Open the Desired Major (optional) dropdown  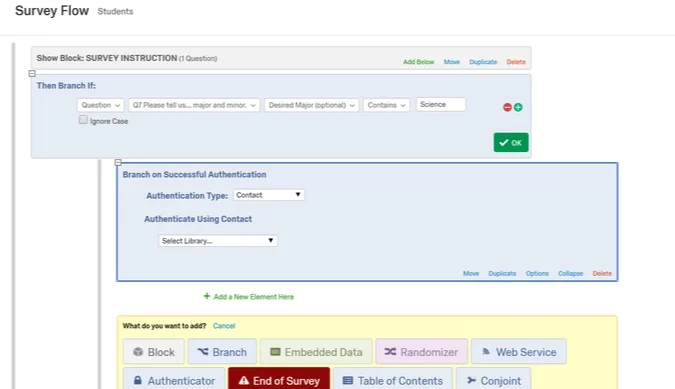312,105
